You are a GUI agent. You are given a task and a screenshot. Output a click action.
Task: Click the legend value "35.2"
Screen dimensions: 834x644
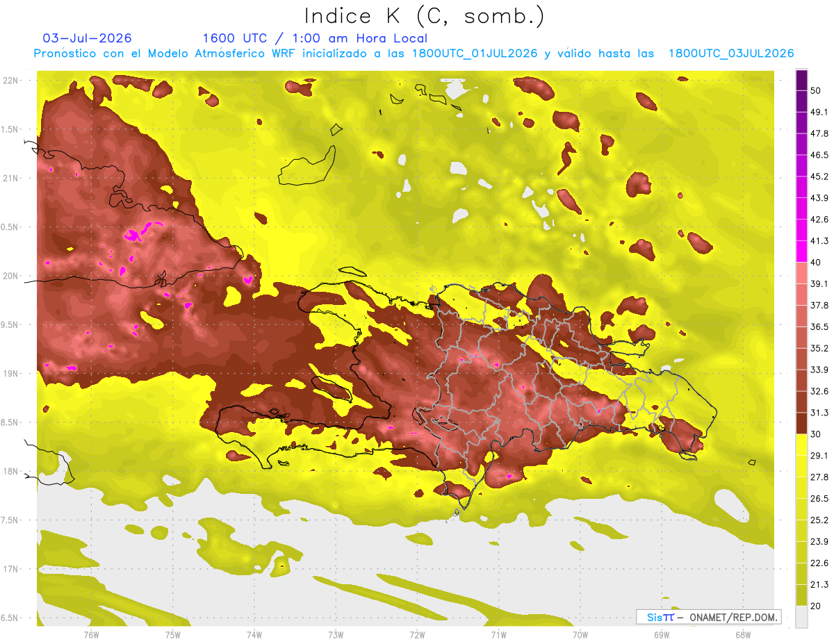pos(819,348)
